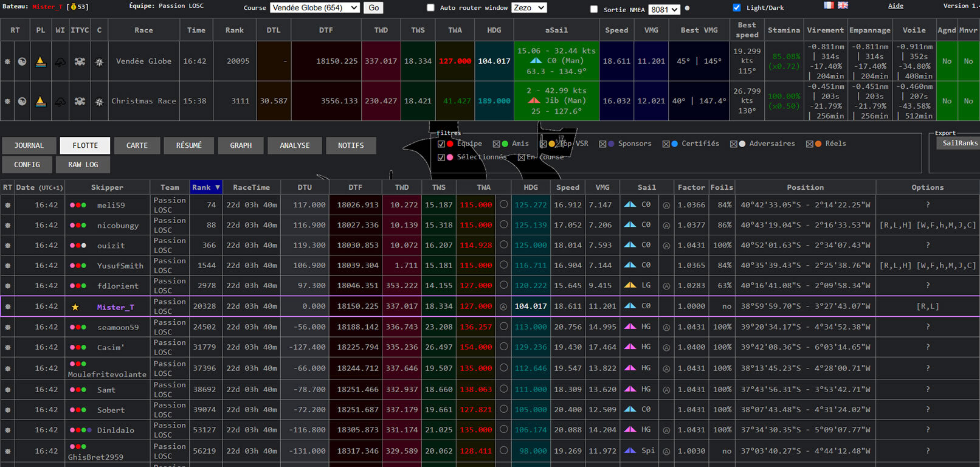Image resolution: width=980 pixels, height=467 pixels.
Task: Switch to the CARTE tab
Action: coord(137,146)
